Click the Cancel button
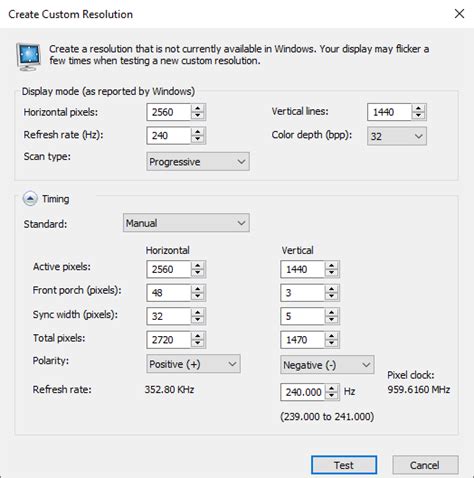The width and height of the screenshot is (474, 478). (x=425, y=465)
